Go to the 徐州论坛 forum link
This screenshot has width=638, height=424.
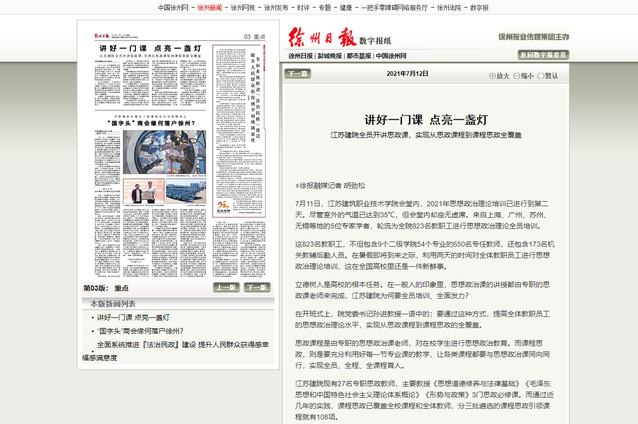[444, 7]
